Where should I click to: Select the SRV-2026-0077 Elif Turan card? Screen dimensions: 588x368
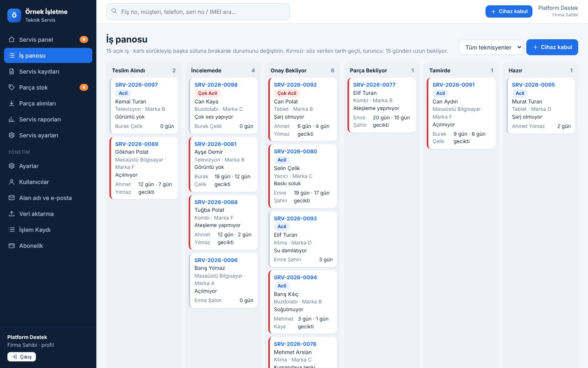[381, 105]
